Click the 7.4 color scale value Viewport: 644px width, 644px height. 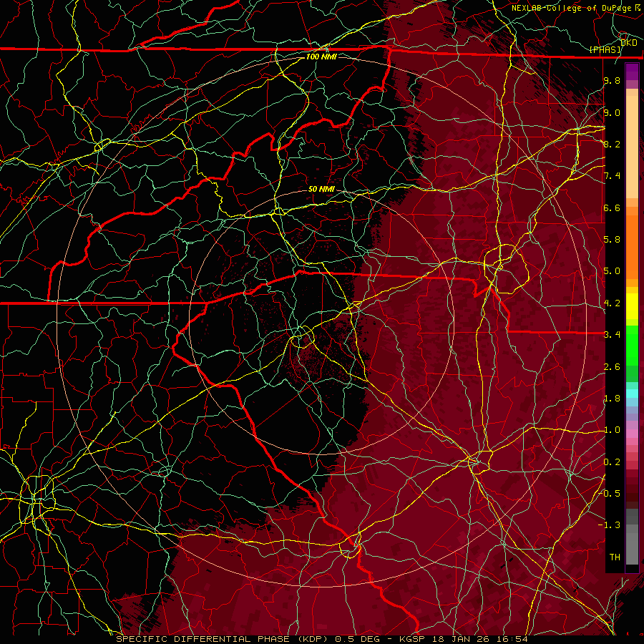coord(612,176)
